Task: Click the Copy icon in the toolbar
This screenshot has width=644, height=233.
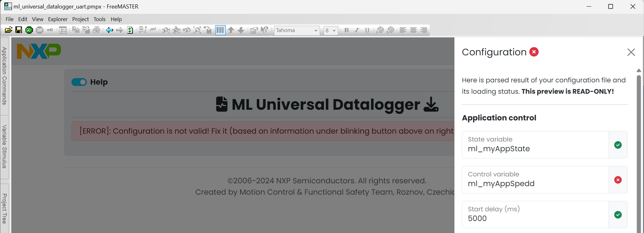Action: click(x=76, y=30)
